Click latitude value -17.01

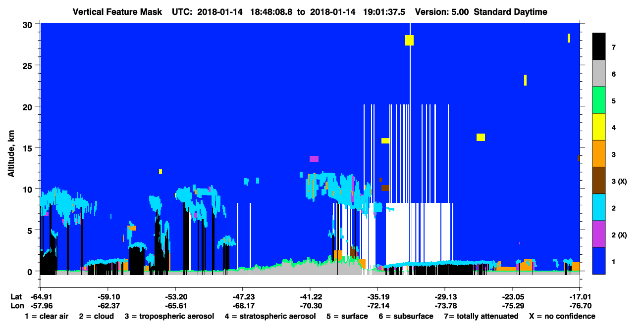580,297
